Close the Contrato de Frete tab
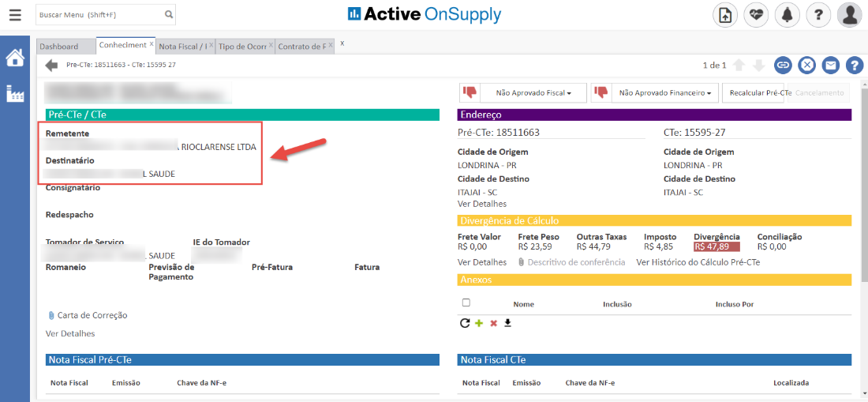The width and height of the screenshot is (868, 402). point(331,44)
